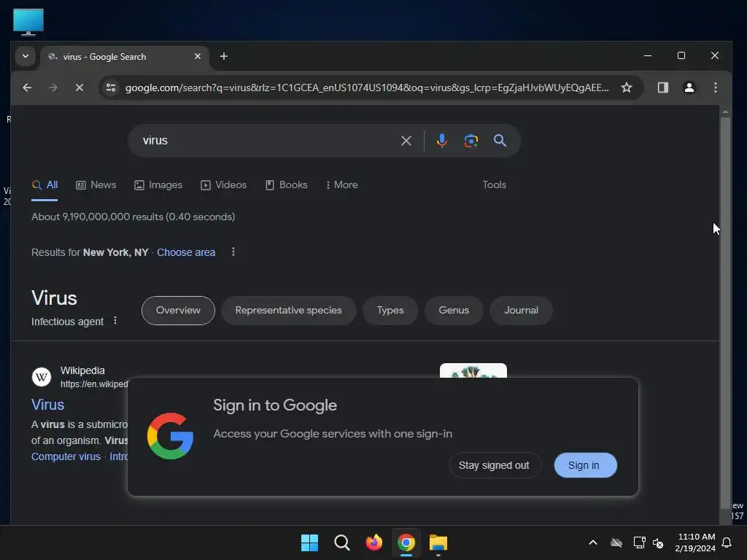Screen dimensions: 747x560
Task: Switch to News results
Action: coord(96,184)
